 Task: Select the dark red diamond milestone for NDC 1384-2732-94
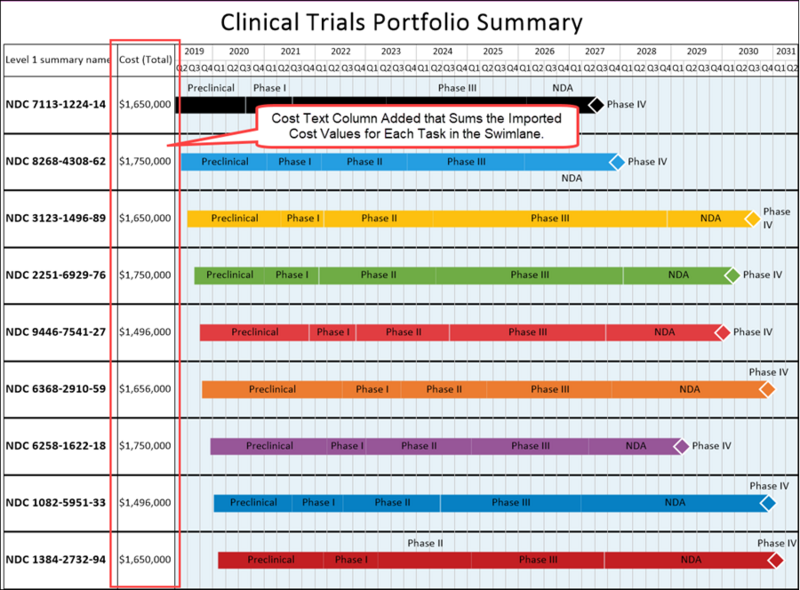(776, 560)
